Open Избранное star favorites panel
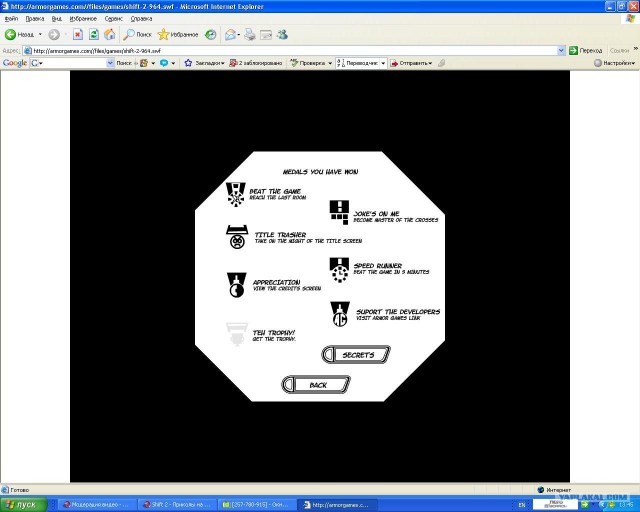 click(178, 35)
